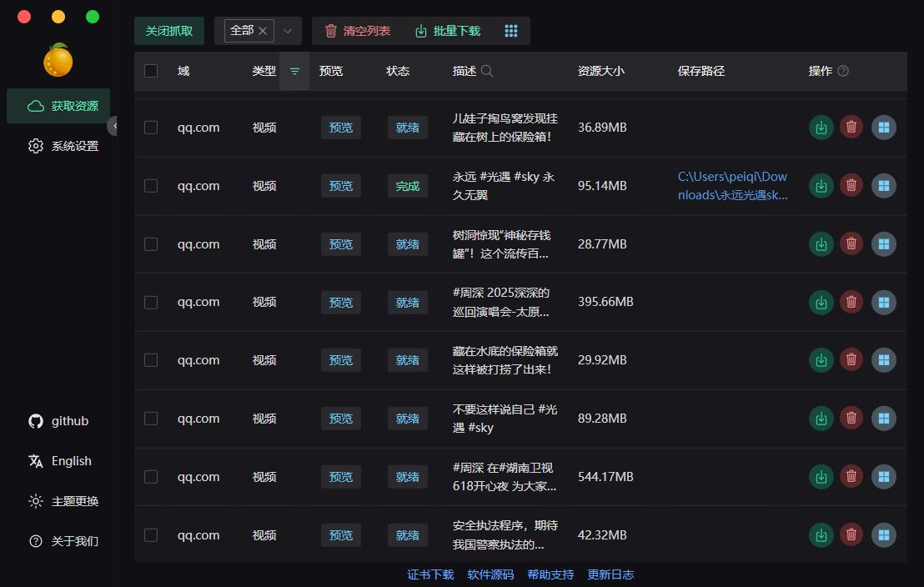
Task: Check the box for the 395.66MB row
Action: point(151,303)
